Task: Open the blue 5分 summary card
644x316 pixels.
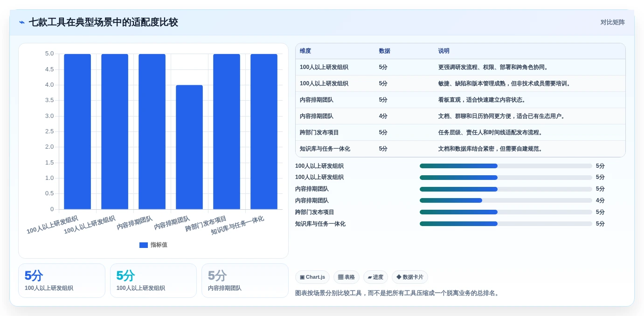Action: (x=62, y=281)
